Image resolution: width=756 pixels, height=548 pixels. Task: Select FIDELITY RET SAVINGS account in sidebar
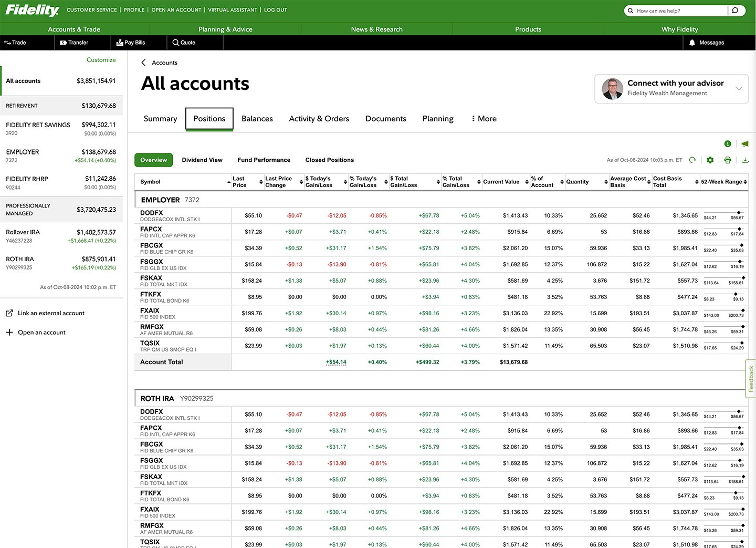[x=61, y=129]
